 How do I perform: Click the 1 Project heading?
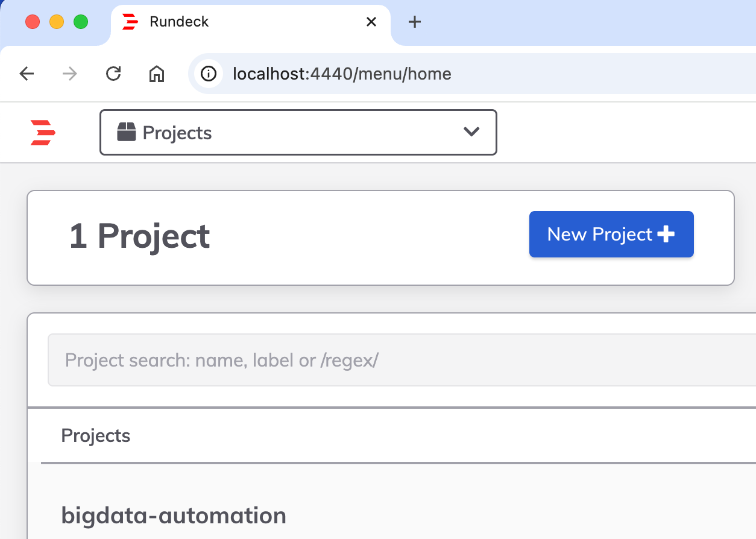pos(139,236)
